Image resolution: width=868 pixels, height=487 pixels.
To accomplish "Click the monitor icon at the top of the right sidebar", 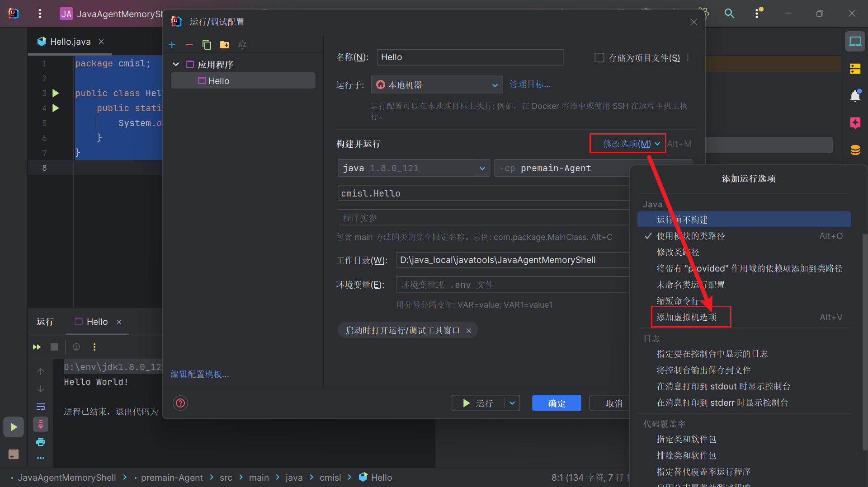I will (855, 42).
